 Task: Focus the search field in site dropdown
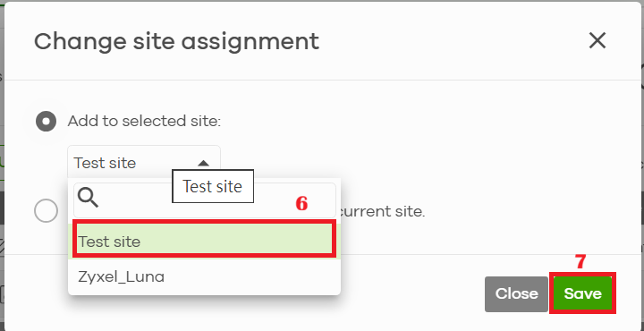205,200
